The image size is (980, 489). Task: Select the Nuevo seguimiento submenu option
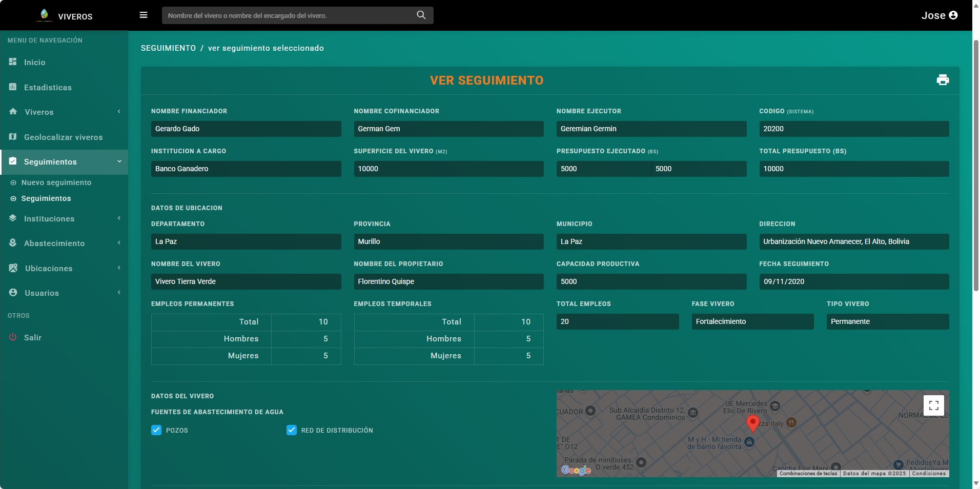tap(56, 182)
